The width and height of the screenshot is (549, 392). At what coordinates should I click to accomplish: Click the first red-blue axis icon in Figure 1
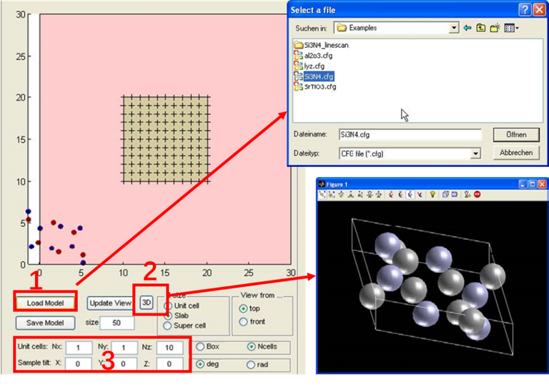391,194
